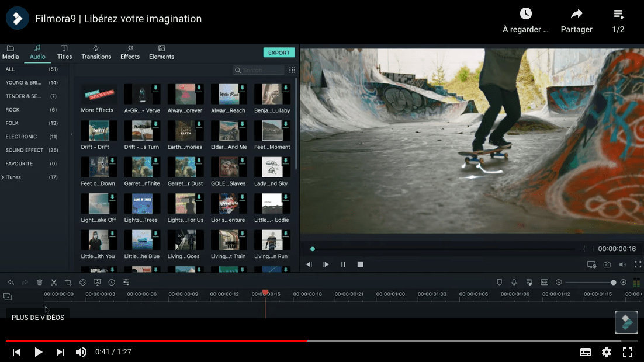Select the crop tool icon
The width and height of the screenshot is (644, 362).
click(68, 283)
